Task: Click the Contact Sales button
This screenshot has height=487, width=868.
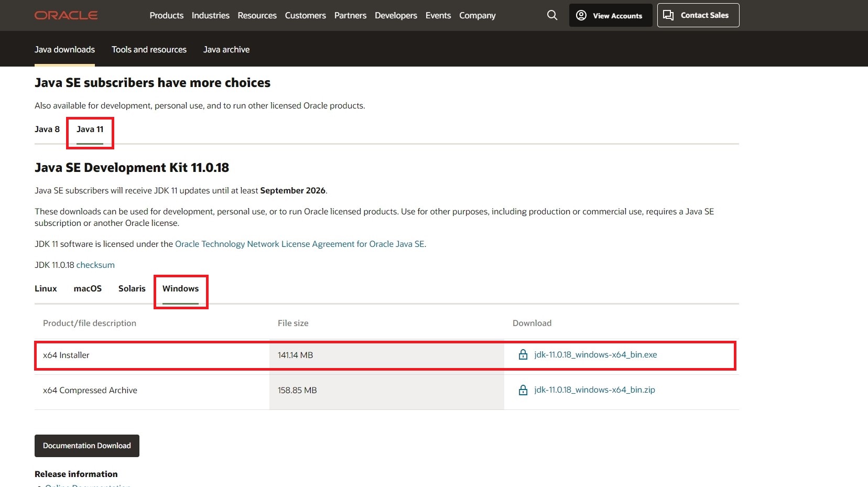Action: 698,15
